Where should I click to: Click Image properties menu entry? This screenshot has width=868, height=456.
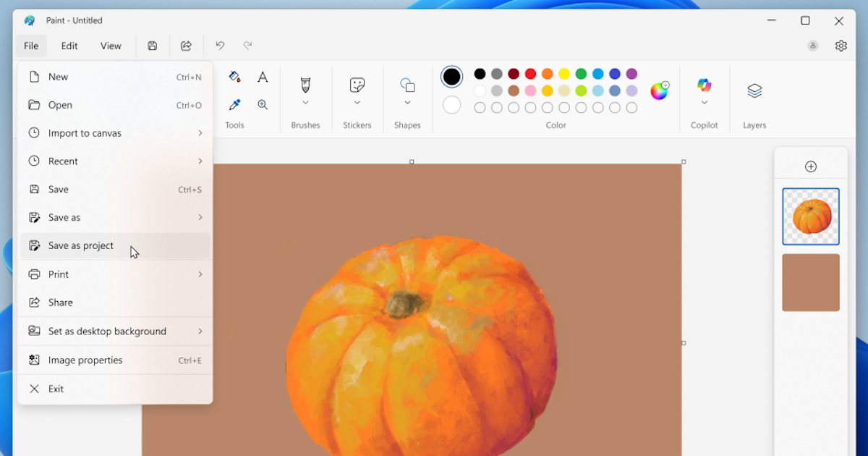tap(85, 360)
